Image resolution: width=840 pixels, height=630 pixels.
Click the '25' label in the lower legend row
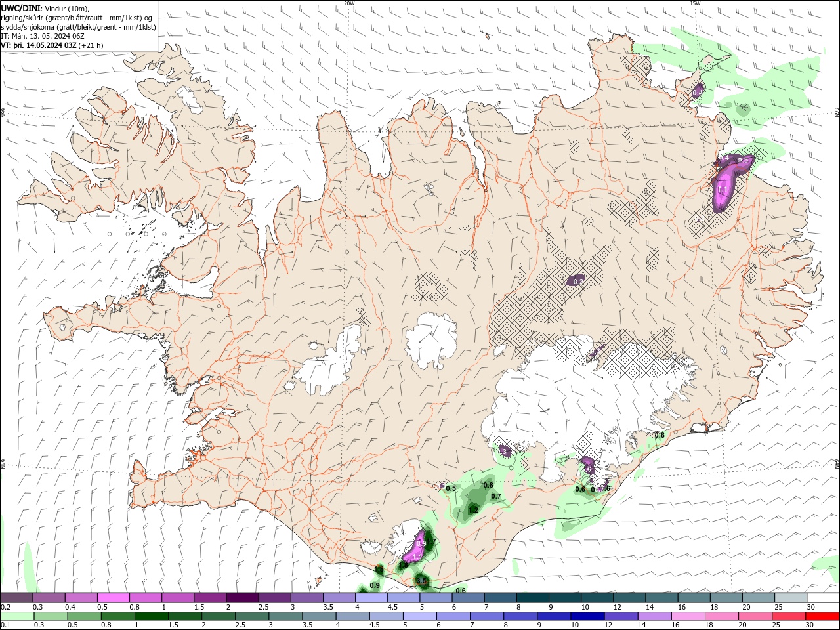[x=776, y=625]
